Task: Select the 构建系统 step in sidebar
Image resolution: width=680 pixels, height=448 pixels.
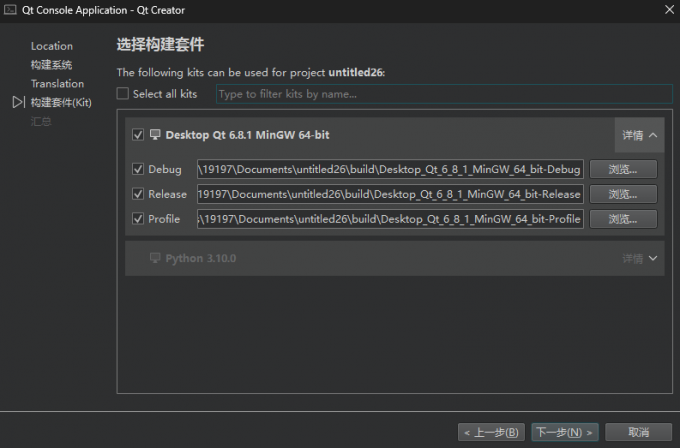Action: (51, 65)
